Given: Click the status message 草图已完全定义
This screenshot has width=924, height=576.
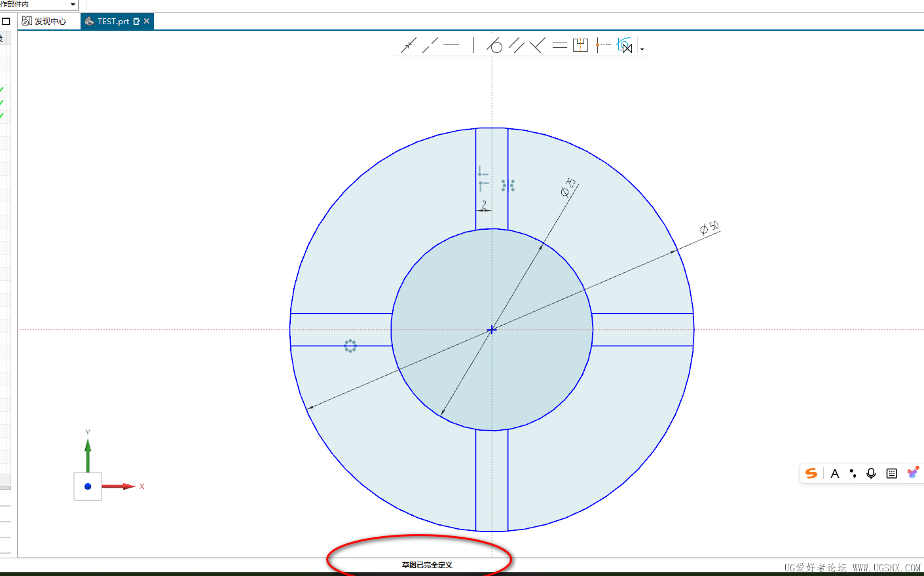Looking at the screenshot, I should point(427,565).
